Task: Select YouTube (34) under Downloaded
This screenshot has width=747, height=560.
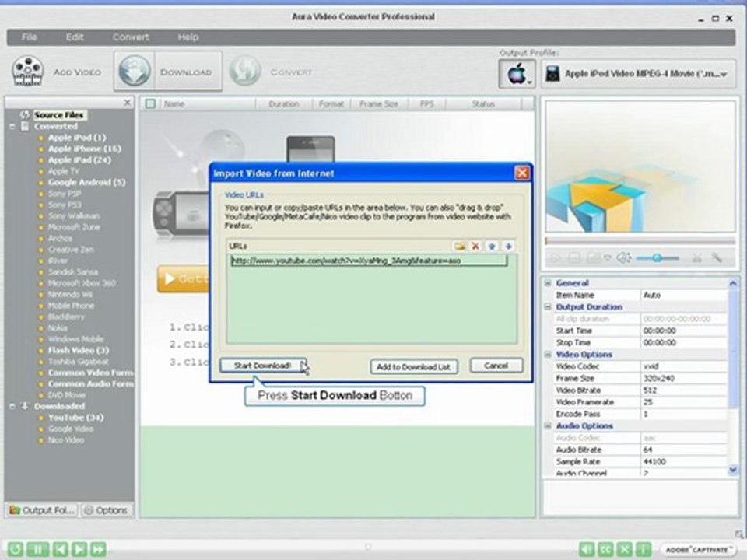Action: tap(75, 418)
